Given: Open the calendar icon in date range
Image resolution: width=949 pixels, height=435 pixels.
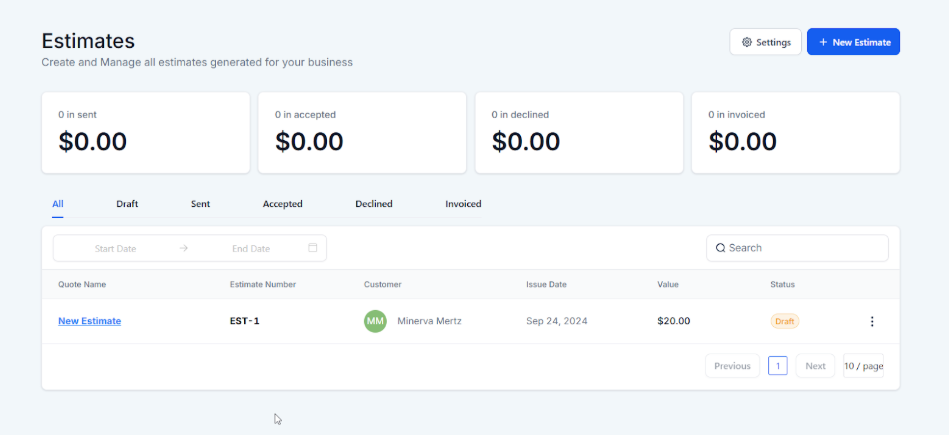Looking at the screenshot, I should 313,248.
